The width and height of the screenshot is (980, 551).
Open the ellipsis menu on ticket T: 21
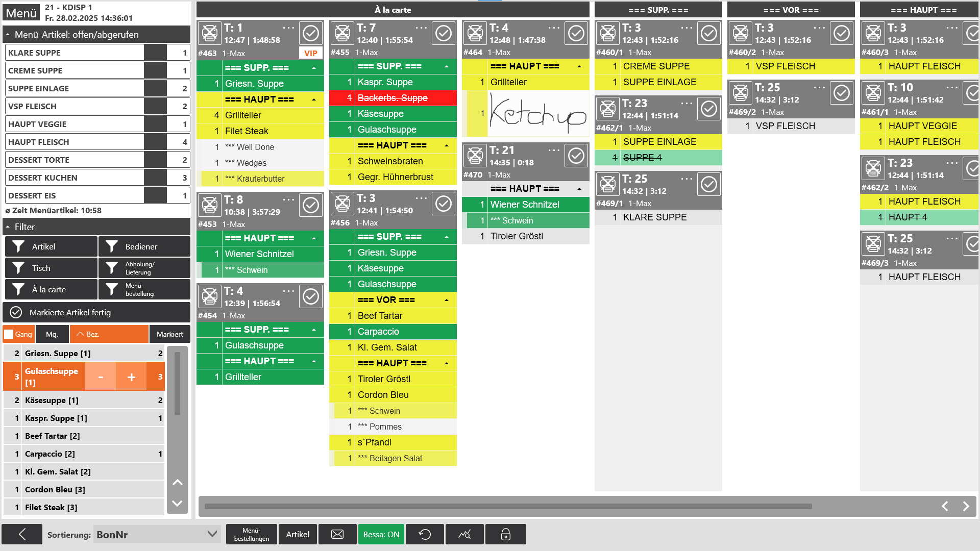(x=553, y=149)
